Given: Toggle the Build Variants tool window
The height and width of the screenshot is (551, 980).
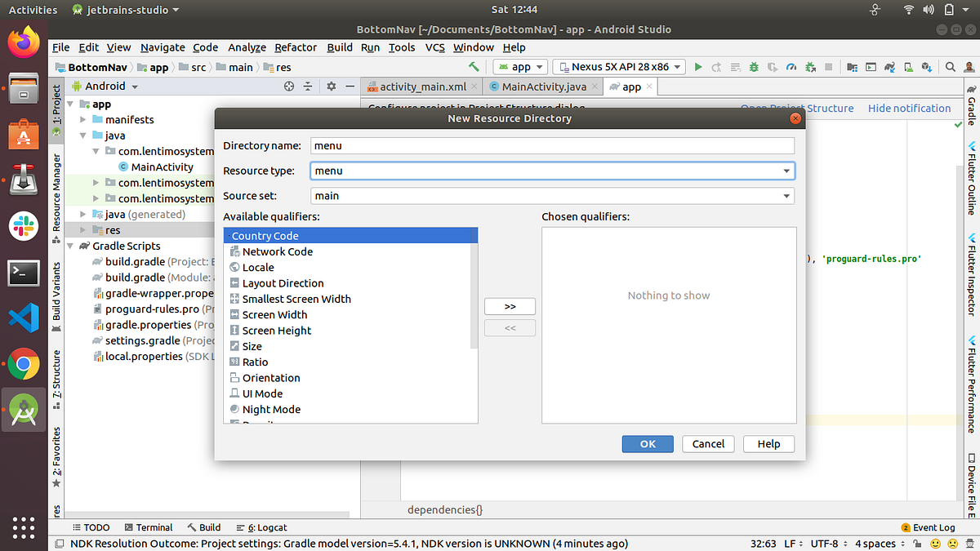Looking at the screenshot, I should tap(56, 297).
